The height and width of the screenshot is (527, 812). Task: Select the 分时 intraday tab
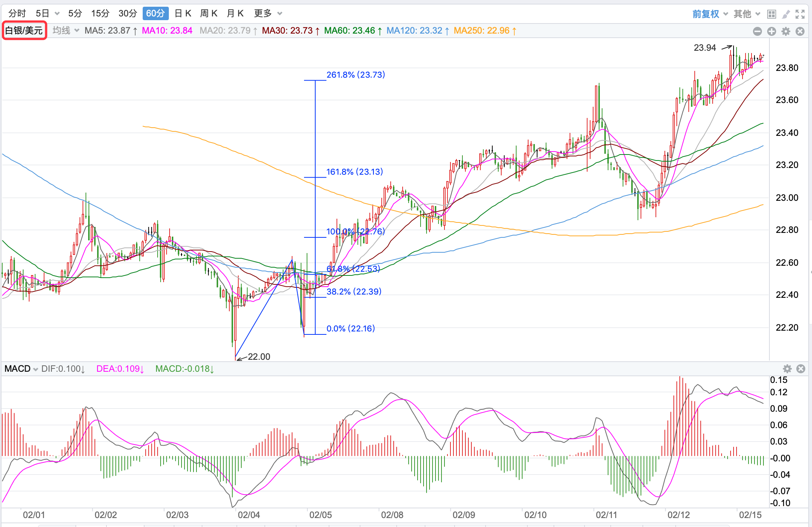[x=17, y=13]
